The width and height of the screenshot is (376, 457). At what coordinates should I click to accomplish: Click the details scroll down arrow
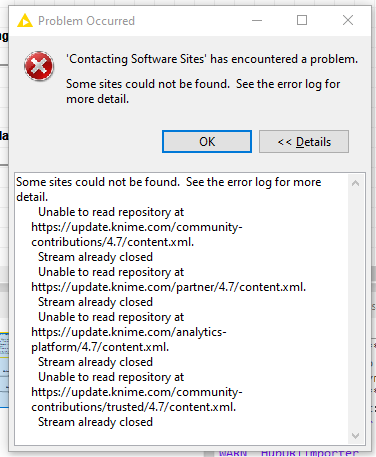click(x=355, y=436)
